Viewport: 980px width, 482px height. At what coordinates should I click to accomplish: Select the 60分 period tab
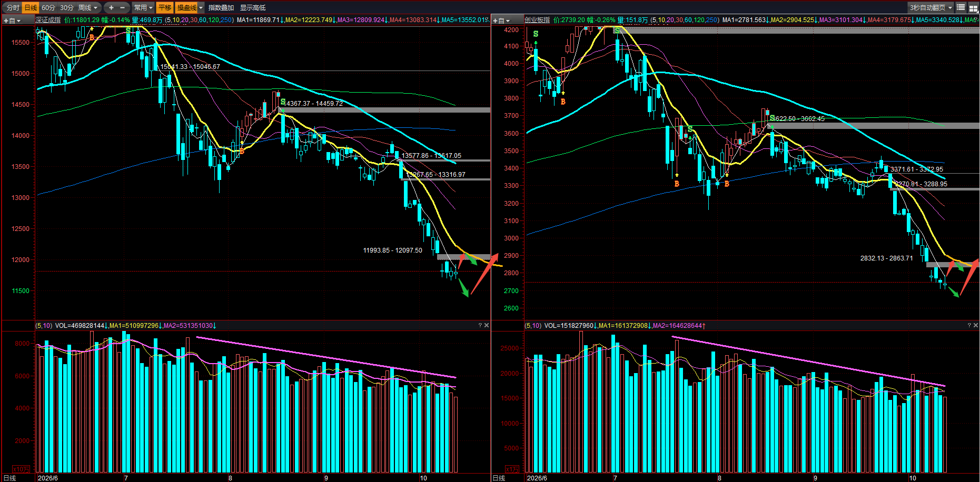pyautogui.click(x=48, y=7)
